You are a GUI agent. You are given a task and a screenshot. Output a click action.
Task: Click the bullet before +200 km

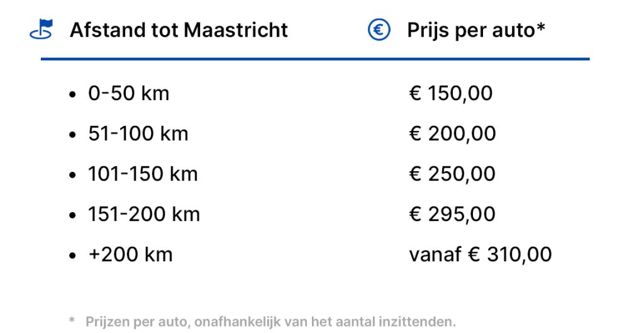click(x=74, y=256)
